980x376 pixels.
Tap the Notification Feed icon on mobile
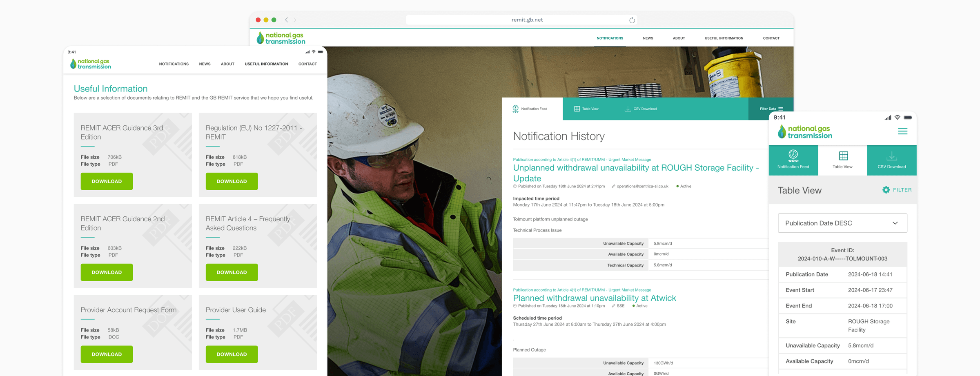click(793, 156)
